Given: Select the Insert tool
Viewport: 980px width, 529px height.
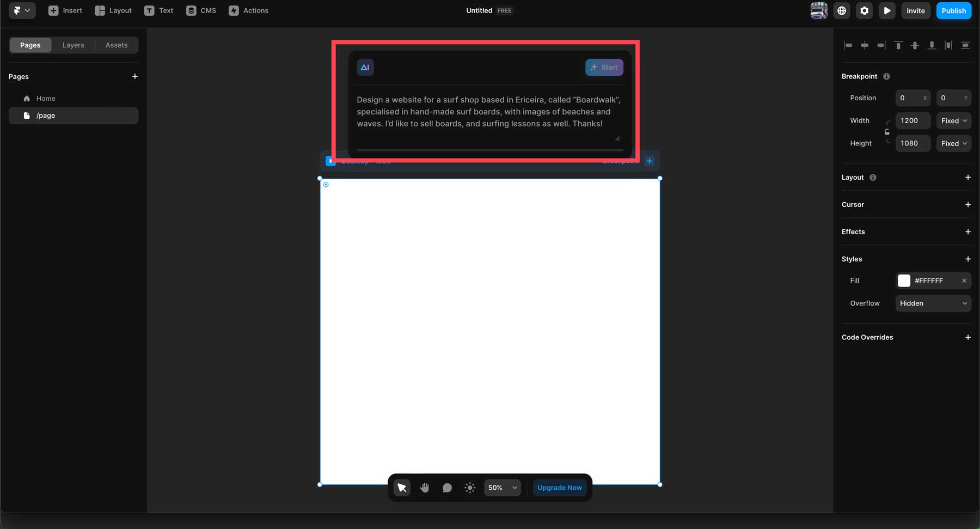Looking at the screenshot, I should (x=65, y=10).
